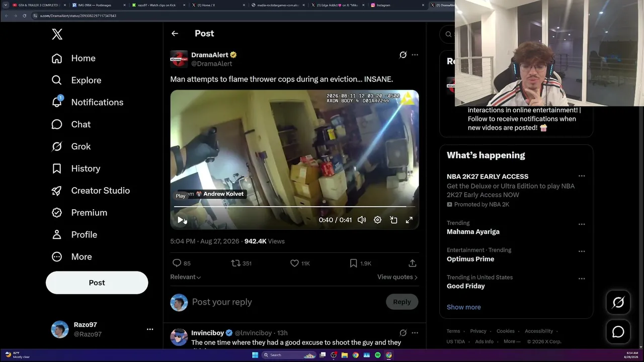Click Show more under What's happening
This screenshot has height=362, width=644.
464,307
